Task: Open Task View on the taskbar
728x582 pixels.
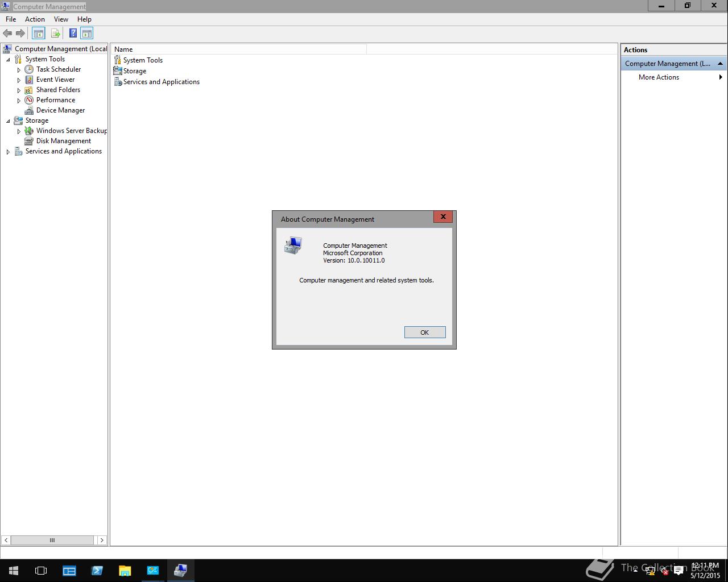Action: (x=41, y=571)
